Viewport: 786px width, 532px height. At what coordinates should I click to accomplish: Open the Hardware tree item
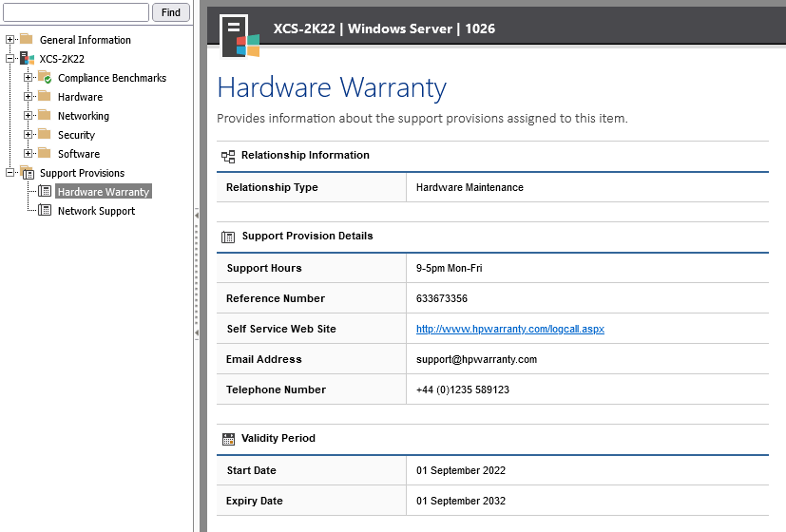point(80,97)
